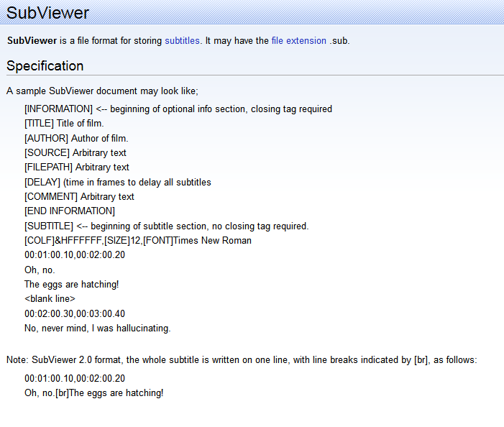Click the [COLF]&HFFFFFF font settings line
Viewport: 504px width, 427px height.
137,240
